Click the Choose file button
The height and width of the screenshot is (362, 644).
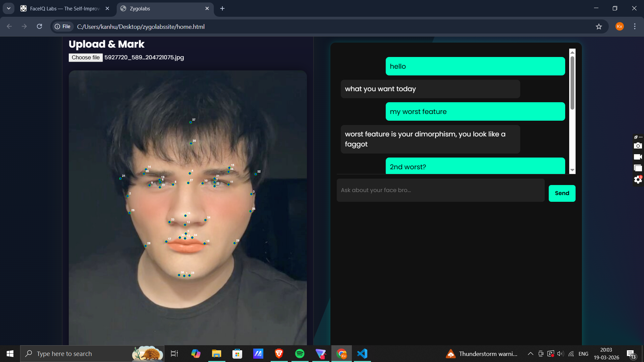tap(86, 58)
